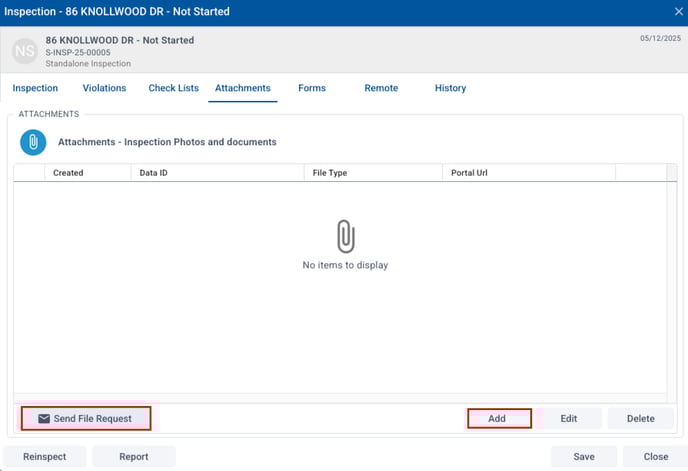Click Add to attach a file
688x471 pixels.
point(498,419)
